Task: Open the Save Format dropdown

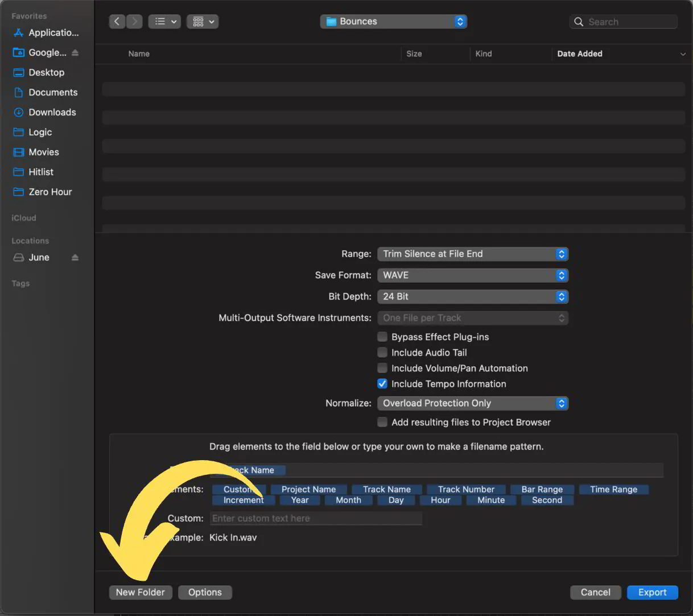Action: tap(473, 275)
